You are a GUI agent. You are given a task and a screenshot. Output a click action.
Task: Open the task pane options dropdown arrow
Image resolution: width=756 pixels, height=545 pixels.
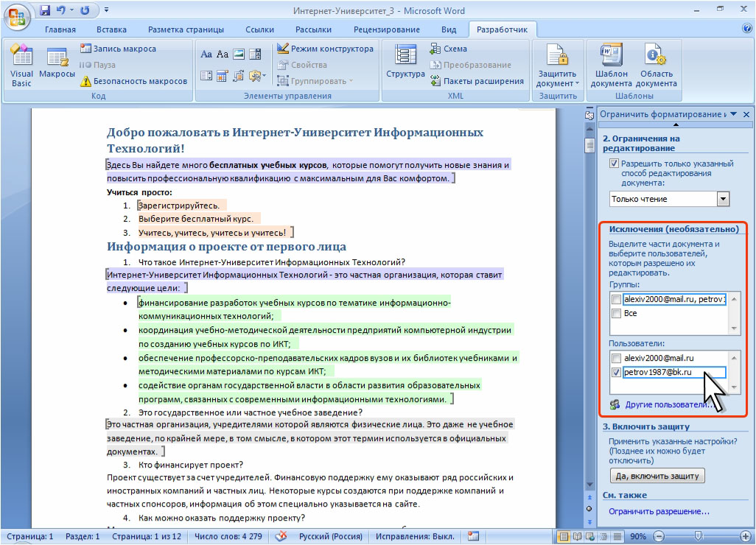coord(733,114)
